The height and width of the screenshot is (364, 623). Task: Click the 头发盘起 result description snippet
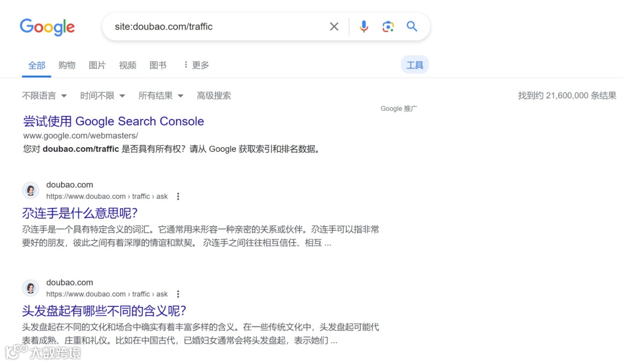(200, 334)
